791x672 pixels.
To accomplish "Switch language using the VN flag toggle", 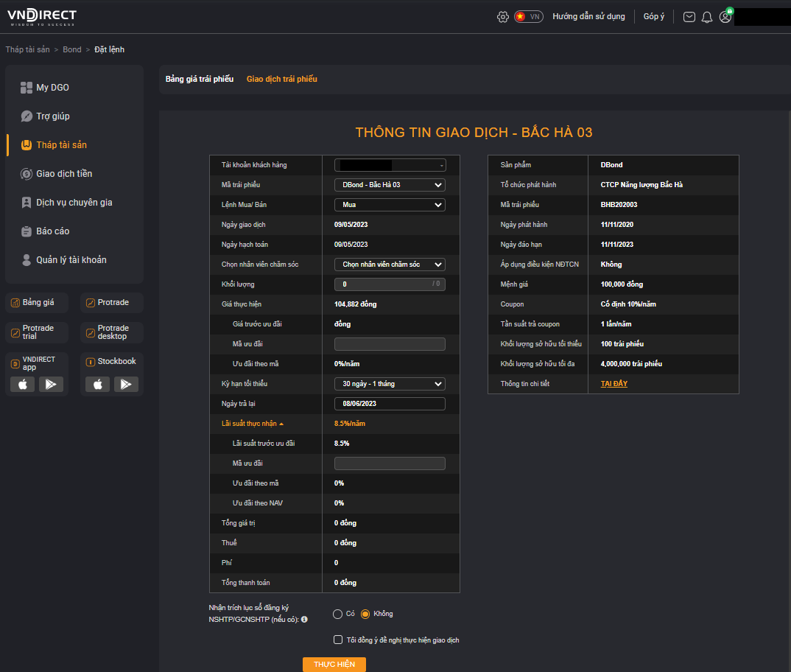I will pos(528,17).
